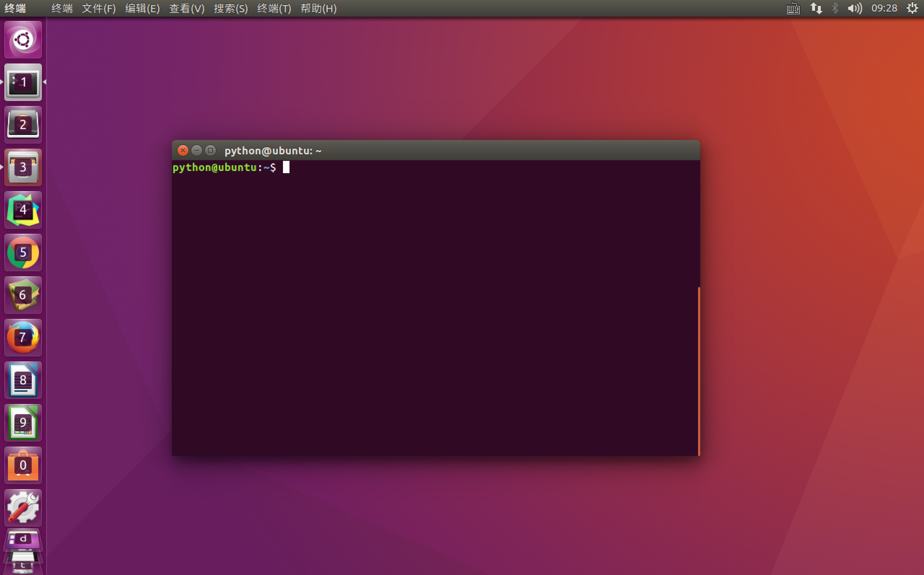This screenshot has height=575, width=924.
Task: Launch Google Chrome from the dock
Action: 23,253
